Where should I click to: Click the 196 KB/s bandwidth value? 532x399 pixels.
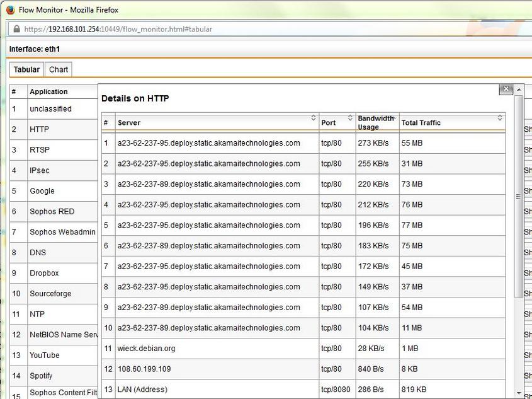373,225
